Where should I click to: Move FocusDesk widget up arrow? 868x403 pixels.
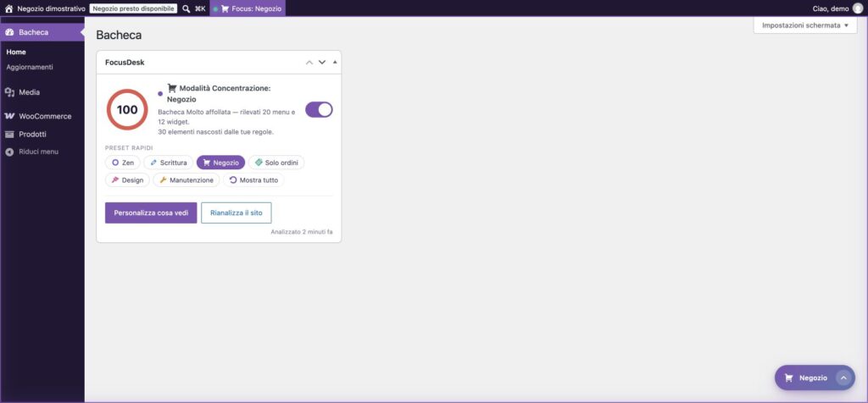309,63
